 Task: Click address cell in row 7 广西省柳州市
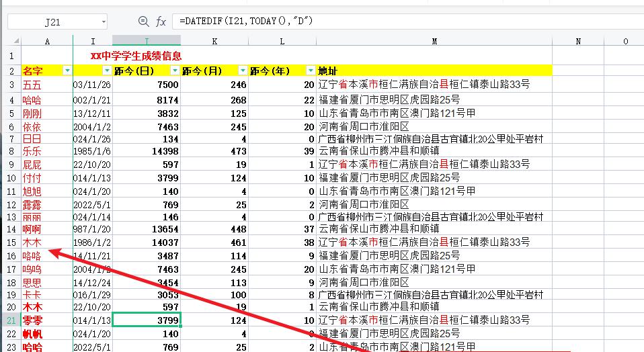click(x=434, y=138)
